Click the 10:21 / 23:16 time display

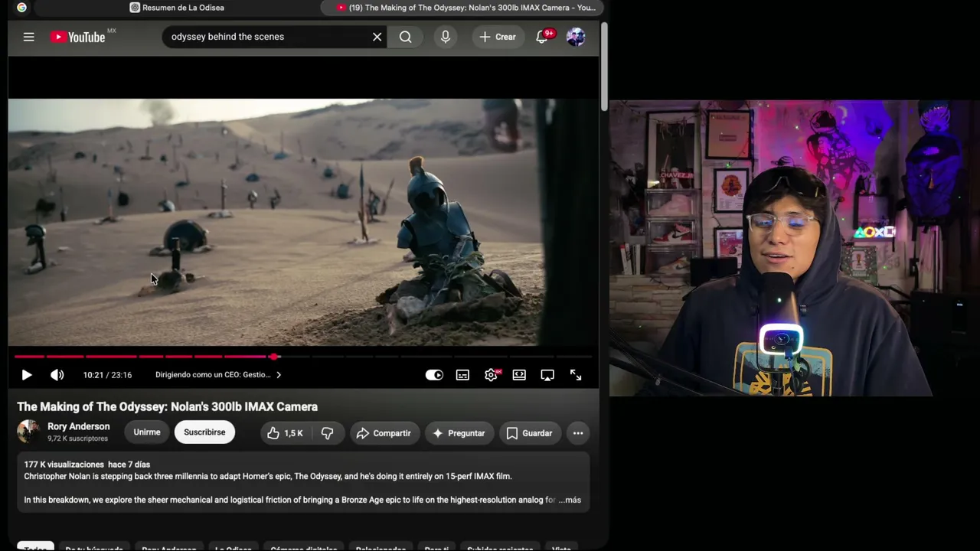coord(107,375)
